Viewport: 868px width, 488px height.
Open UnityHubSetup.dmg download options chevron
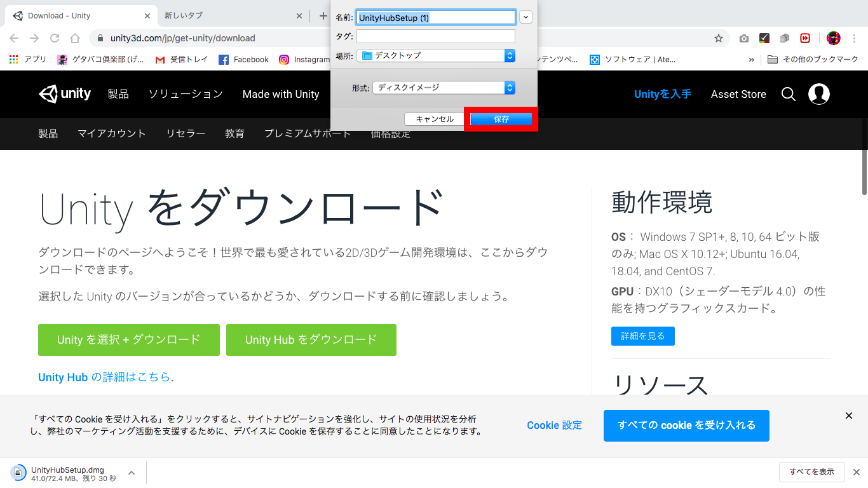(x=132, y=473)
